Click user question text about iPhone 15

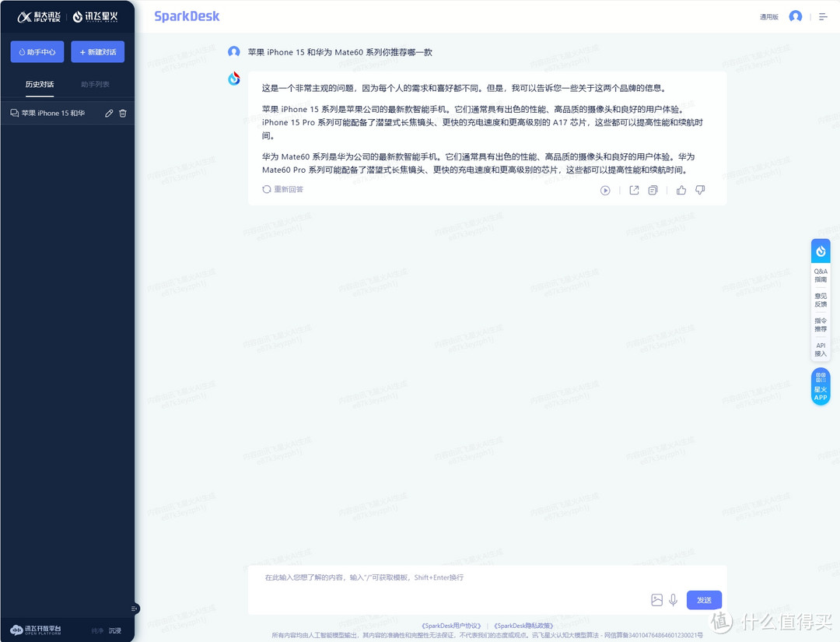pyautogui.click(x=340, y=52)
